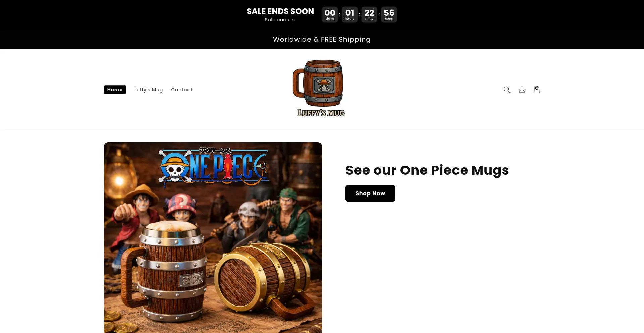Click the One Piece mugs hero image
The image size is (644, 333).
[213, 237]
